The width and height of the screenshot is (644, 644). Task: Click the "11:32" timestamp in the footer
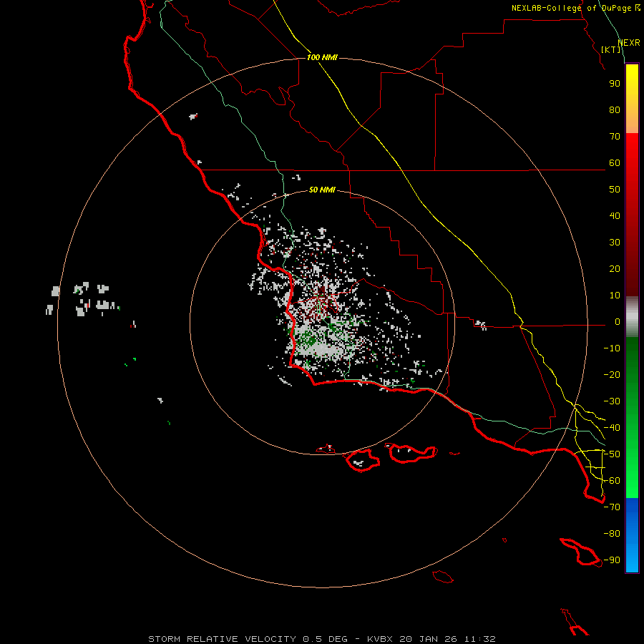[480, 639]
